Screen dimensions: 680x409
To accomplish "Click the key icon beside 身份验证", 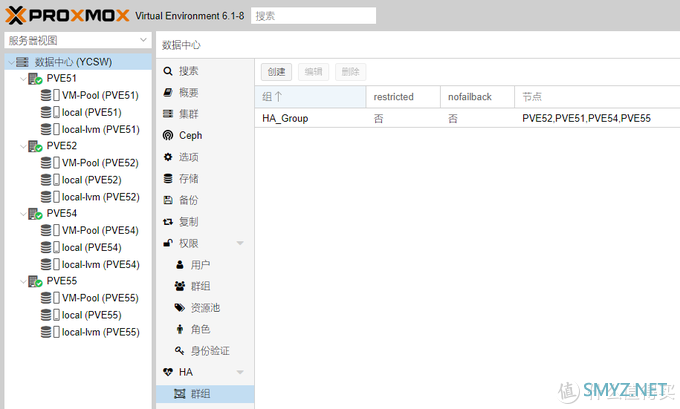I will [x=180, y=350].
